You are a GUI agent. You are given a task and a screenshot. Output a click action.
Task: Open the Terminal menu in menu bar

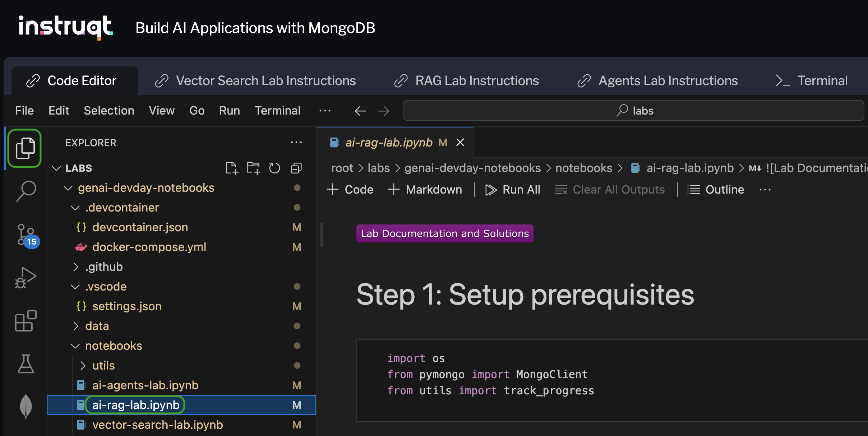tap(278, 111)
